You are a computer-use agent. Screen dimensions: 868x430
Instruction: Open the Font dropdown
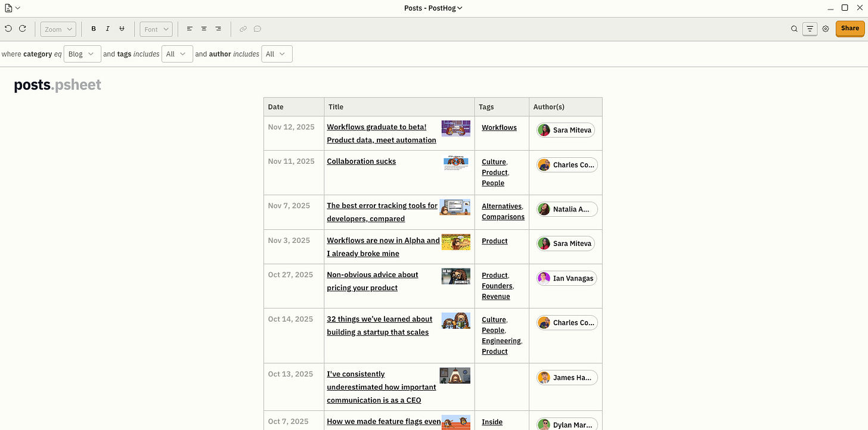(156, 29)
